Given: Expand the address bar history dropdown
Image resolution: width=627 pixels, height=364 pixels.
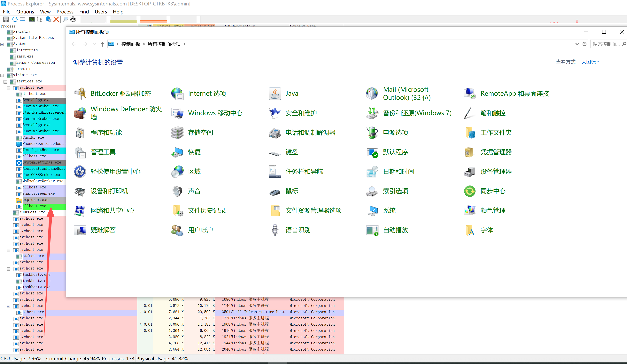Looking at the screenshot, I should [x=577, y=44].
